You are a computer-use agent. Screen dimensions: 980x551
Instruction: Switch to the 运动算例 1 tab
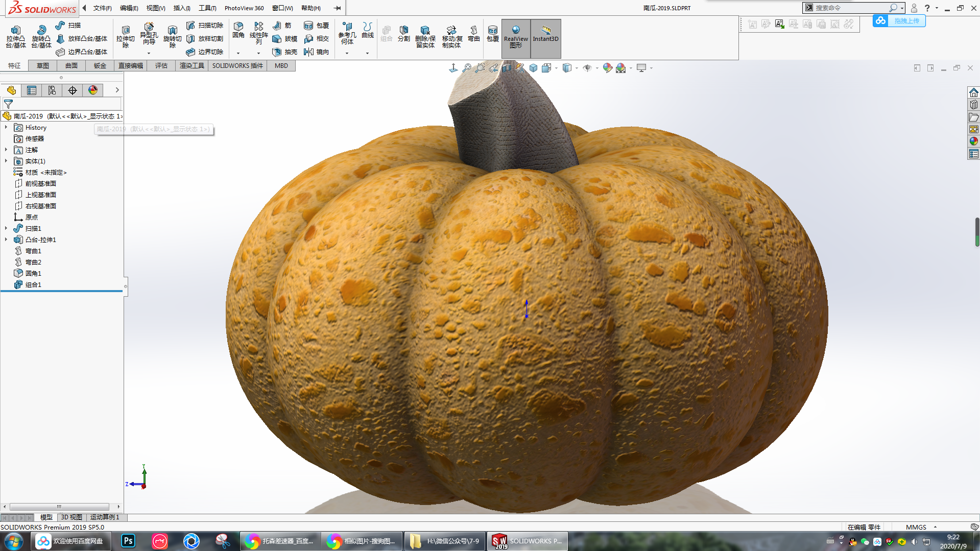coord(105,517)
